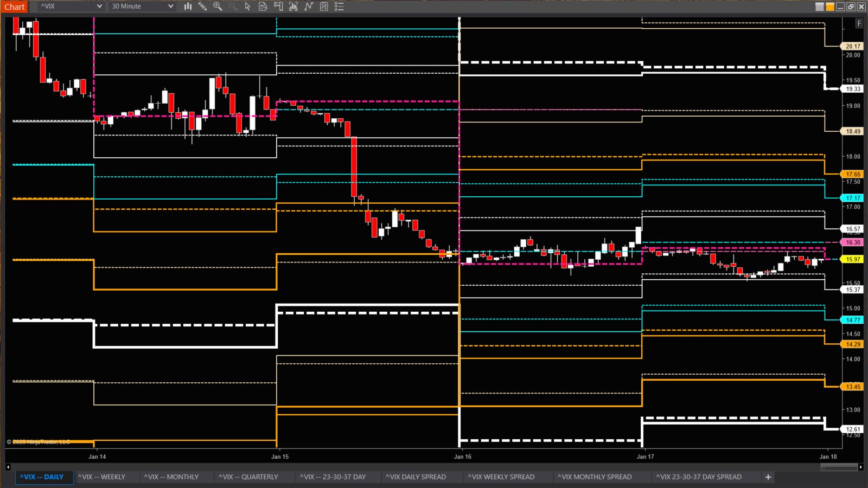Click the Jan 17 date label
The image size is (868, 488).
(645, 457)
